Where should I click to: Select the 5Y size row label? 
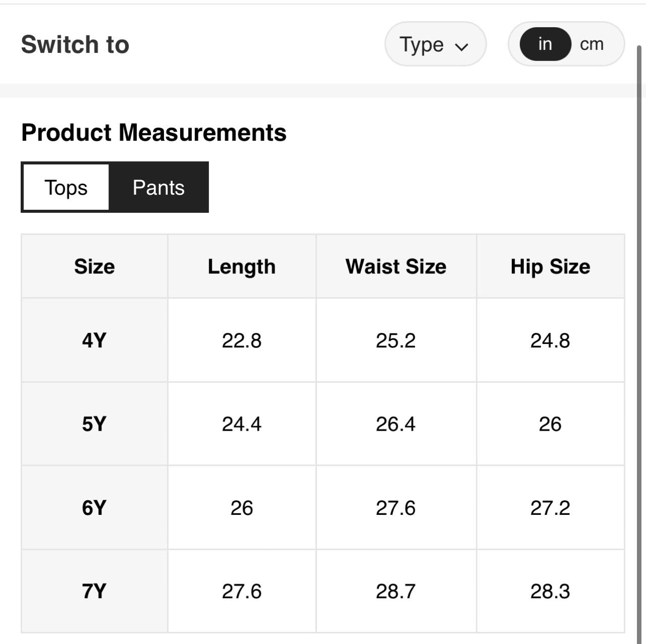click(x=94, y=424)
